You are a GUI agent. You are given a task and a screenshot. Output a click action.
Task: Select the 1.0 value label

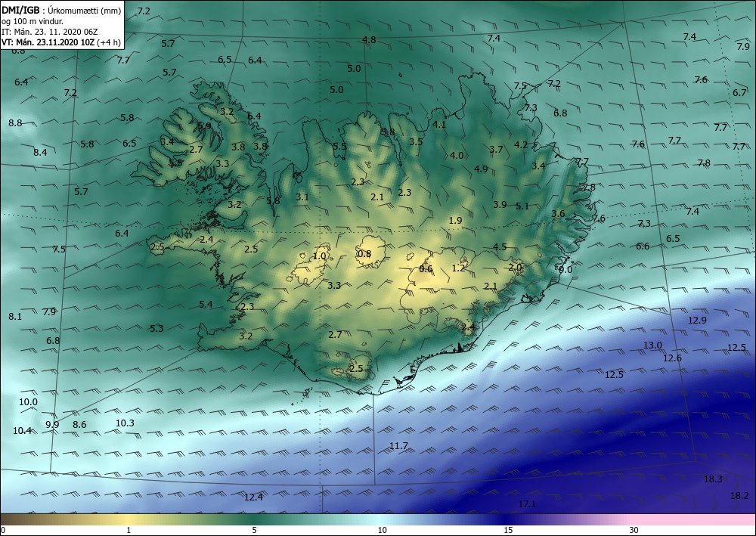click(x=319, y=256)
